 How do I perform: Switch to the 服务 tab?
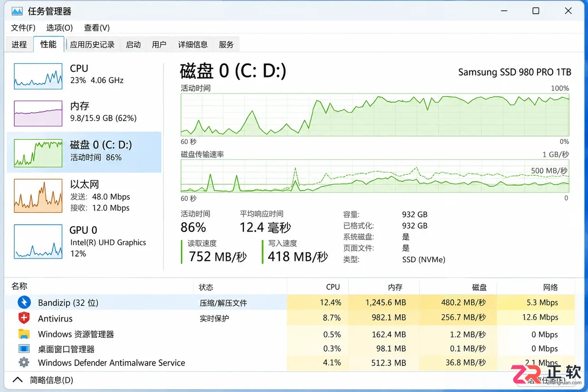click(226, 44)
